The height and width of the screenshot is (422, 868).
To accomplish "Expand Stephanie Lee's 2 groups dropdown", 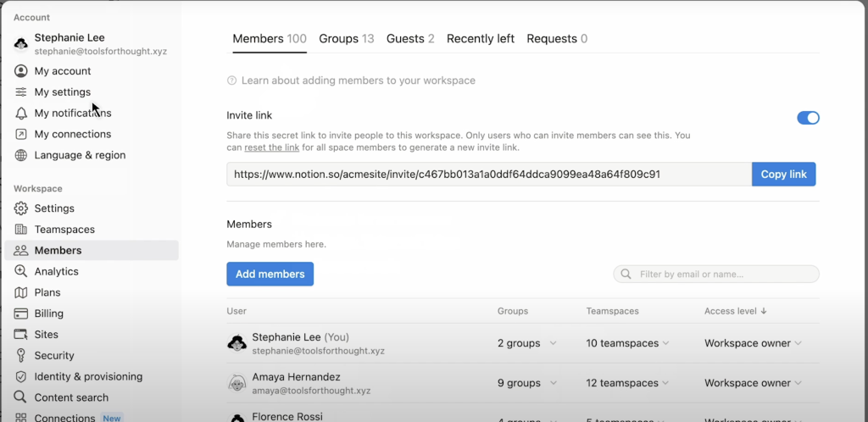I will click(x=526, y=343).
